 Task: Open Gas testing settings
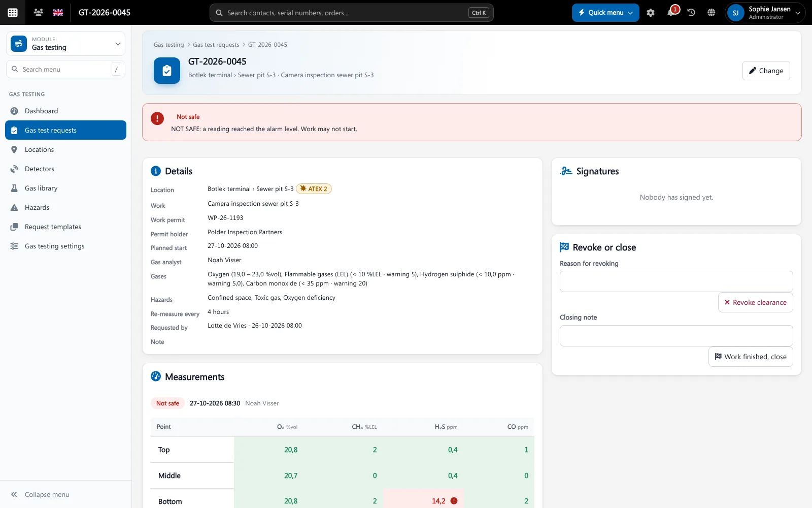(65, 246)
